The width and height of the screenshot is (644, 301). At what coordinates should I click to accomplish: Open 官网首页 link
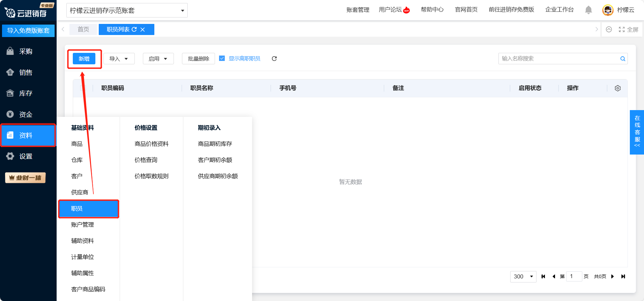466,10
